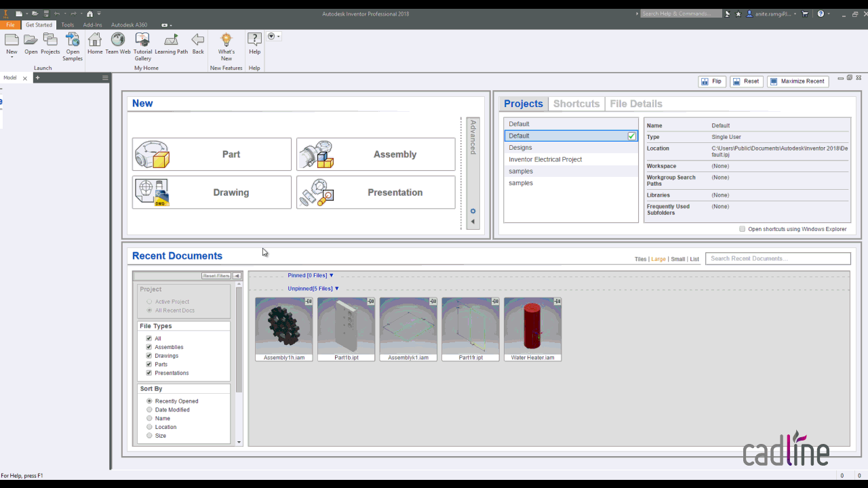Click Maximize Recent button
The height and width of the screenshot is (488, 868).
(798, 81)
